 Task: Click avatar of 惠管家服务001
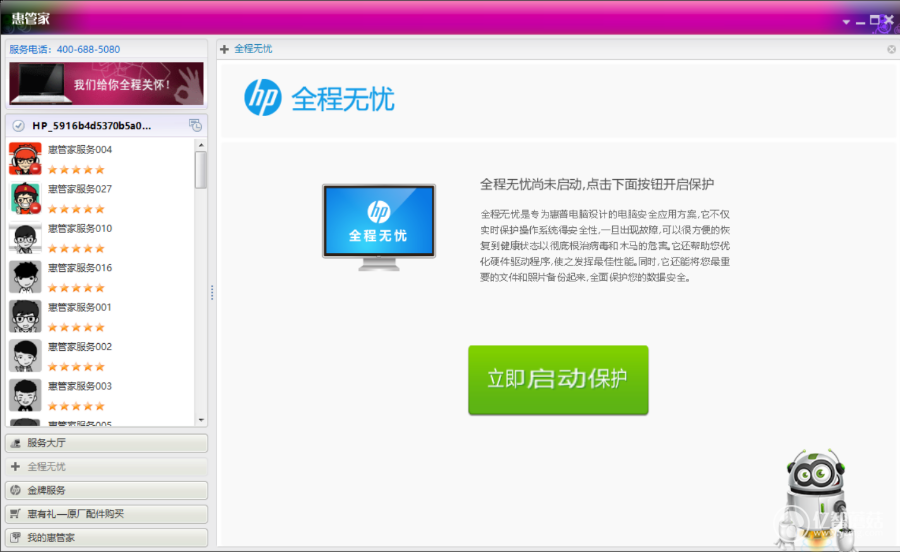[x=25, y=316]
